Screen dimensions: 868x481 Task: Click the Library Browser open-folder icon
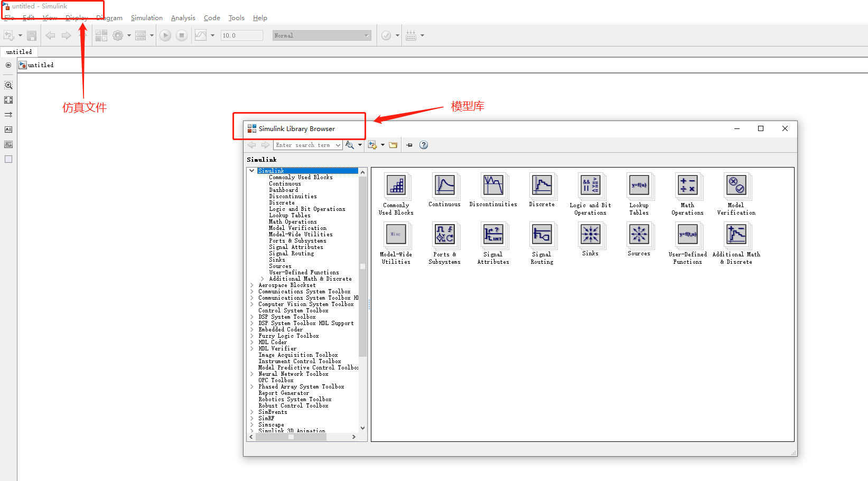point(393,145)
